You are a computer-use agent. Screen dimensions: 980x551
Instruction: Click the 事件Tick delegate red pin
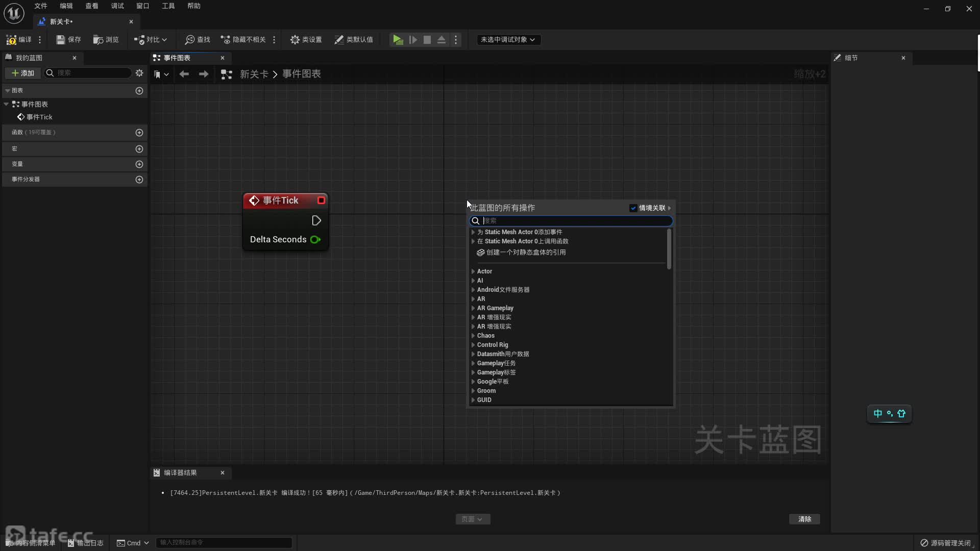(x=321, y=201)
